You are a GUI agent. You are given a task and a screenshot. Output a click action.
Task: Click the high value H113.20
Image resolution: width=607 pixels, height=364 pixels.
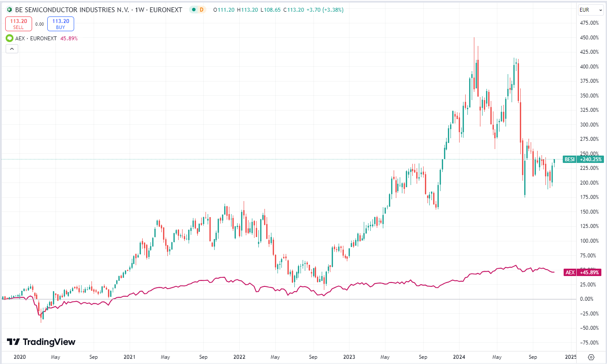tap(248, 10)
